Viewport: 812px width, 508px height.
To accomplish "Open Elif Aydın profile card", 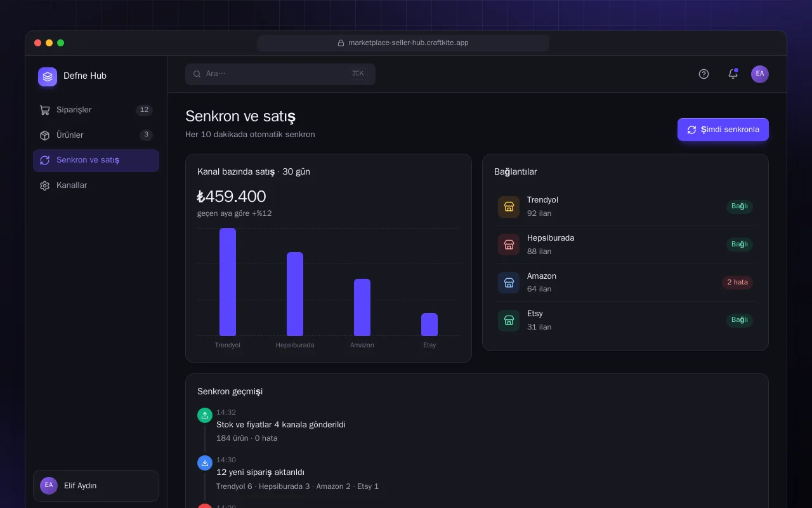I will point(96,486).
